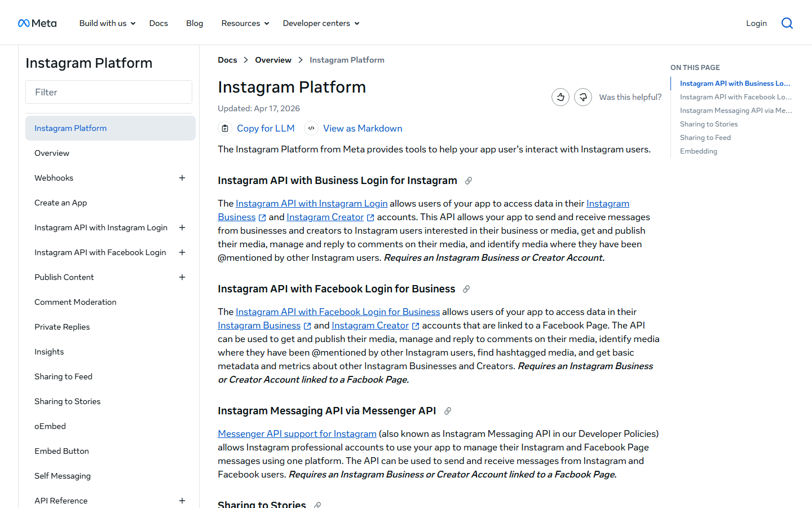Jump to Instagram Messaging API via Me… on-page link
The image size is (812, 508).
pos(736,111)
